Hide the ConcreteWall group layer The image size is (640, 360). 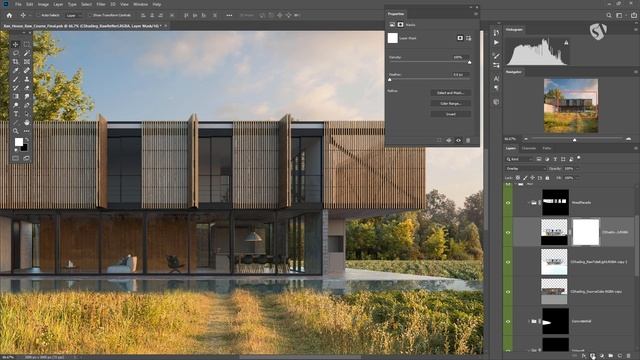click(508, 322)
